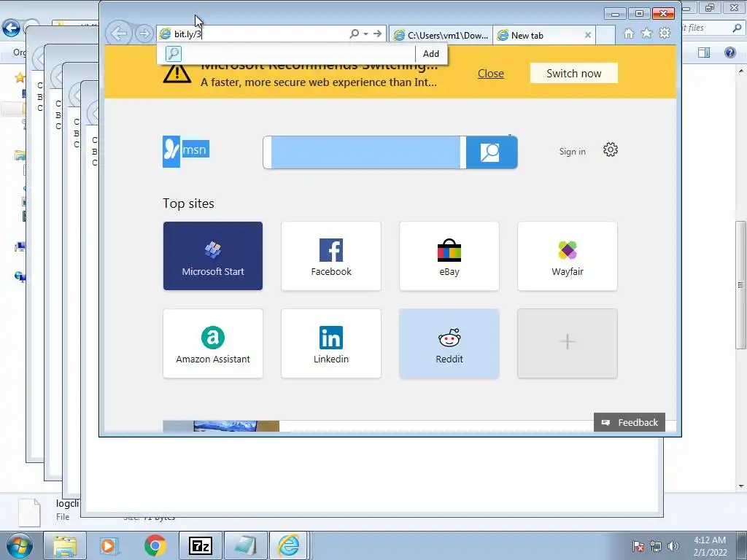Open the address bar autocomplete dropdown arrow
Screen dimensions: 747x560
(x=366, y=34)
